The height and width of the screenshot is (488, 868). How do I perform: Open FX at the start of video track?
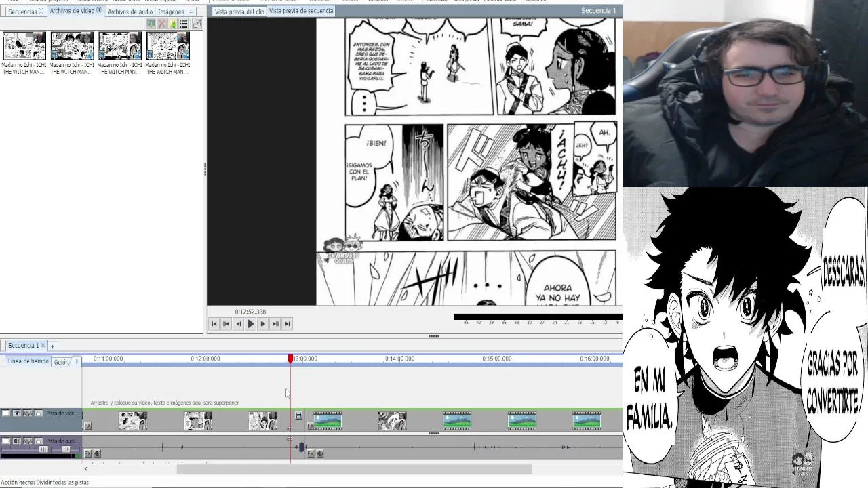pyautogui.click(x=87, y=426)
